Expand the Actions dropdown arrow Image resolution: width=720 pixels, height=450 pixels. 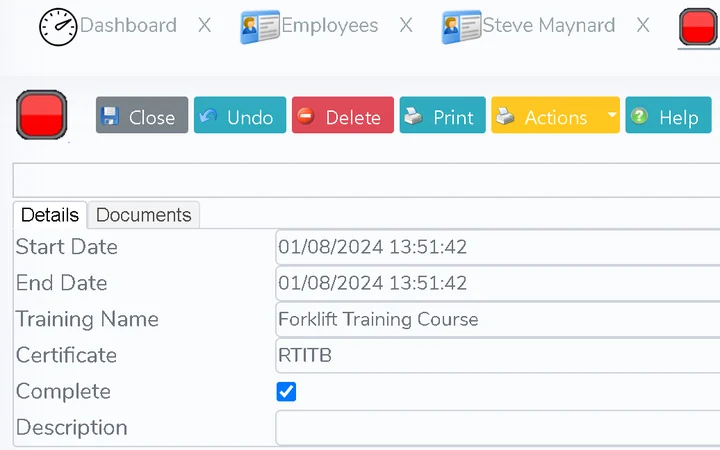(612, 115)
